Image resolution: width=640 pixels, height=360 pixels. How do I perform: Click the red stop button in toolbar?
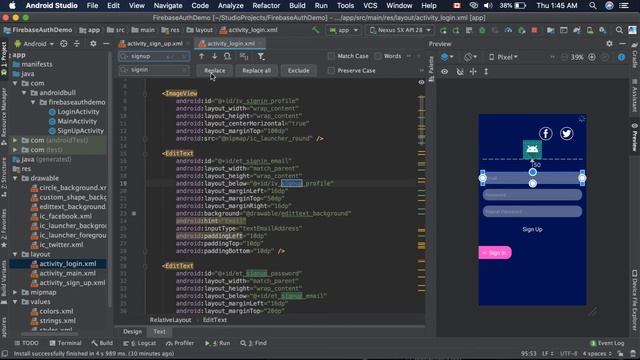point(534,30)
